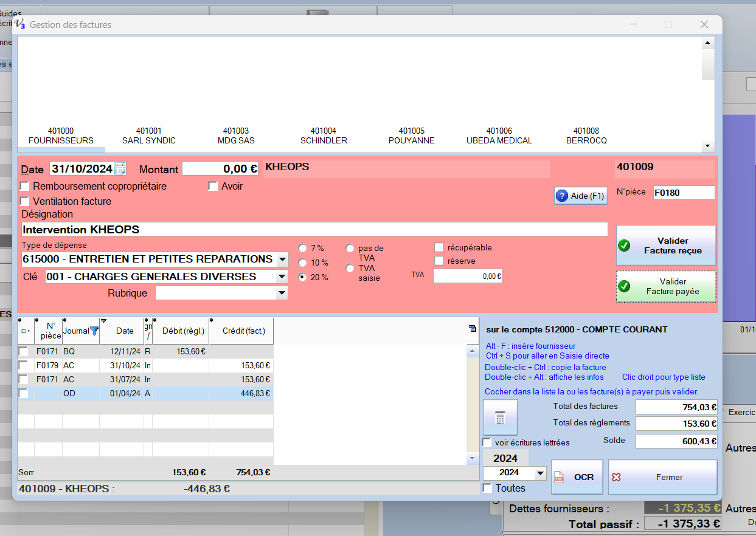Validate invoice as paid (Facture payée)

[x=666, y=286]
